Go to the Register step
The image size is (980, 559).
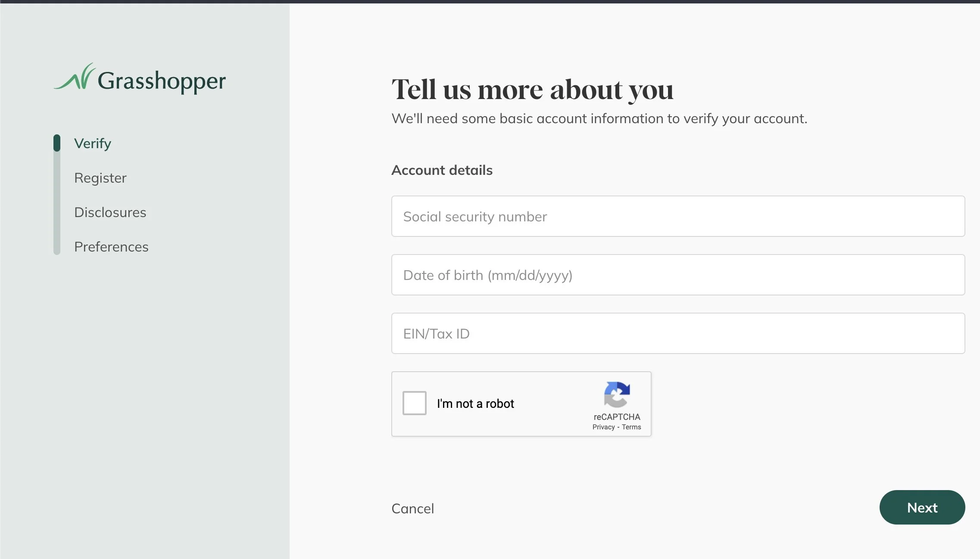pyautogui.click(x=100, y=177)
